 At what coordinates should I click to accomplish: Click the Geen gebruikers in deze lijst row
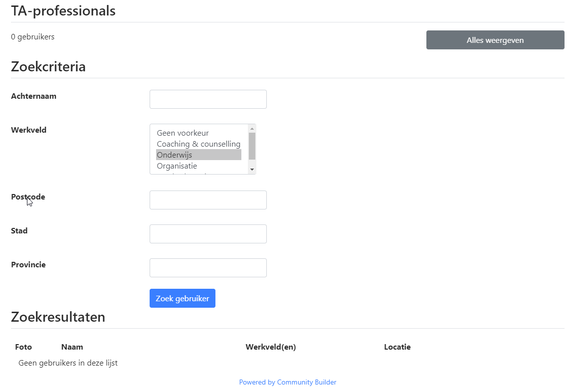(68, 363)
